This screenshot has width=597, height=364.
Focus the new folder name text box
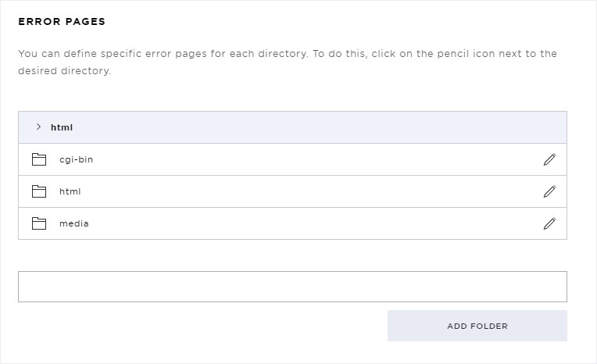pos(292,287)
